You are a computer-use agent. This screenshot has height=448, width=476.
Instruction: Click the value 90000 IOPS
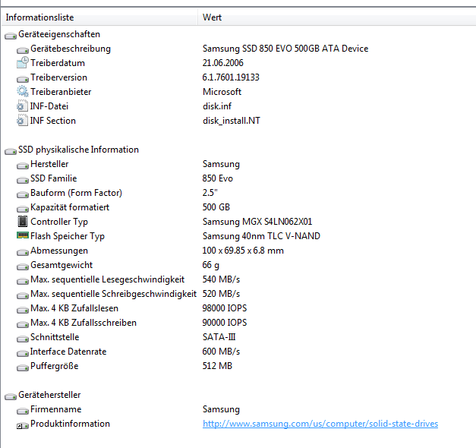(x=225, y=323)
